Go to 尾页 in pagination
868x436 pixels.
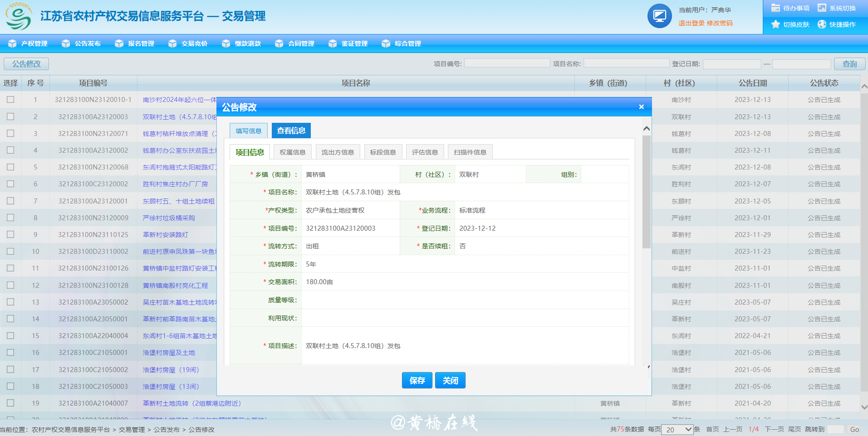(794, 429)
